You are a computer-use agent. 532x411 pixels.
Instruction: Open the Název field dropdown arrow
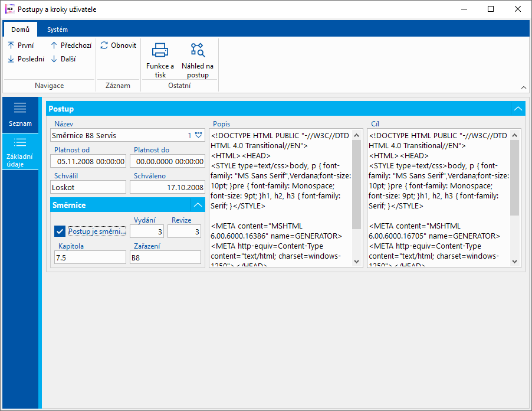click(198, 135)
